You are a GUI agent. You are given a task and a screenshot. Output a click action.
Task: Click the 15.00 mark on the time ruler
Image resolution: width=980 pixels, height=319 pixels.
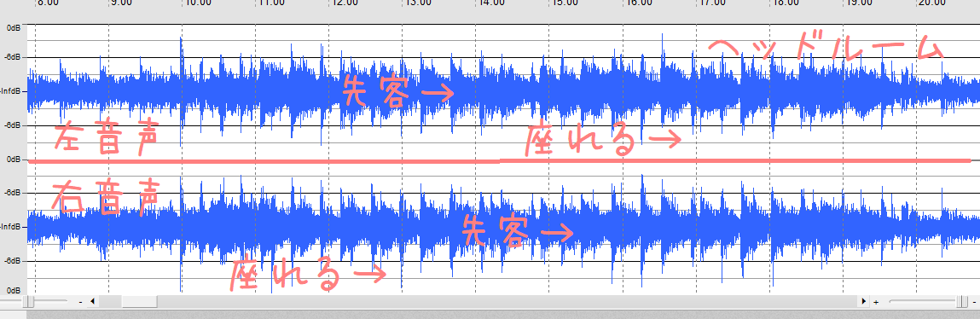tap(565, 3)
